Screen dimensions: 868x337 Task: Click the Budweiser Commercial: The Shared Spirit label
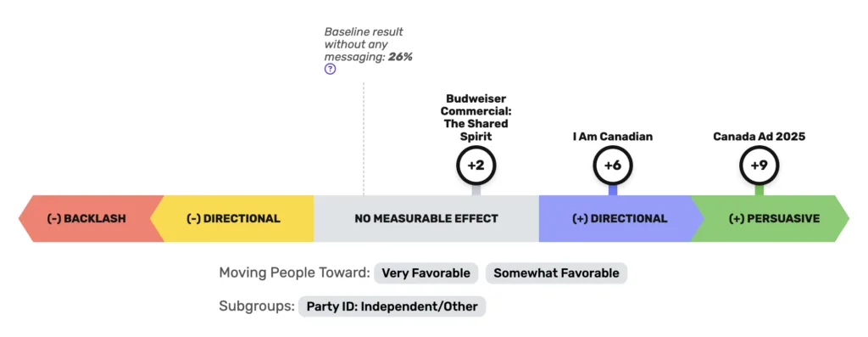(476, 117)
